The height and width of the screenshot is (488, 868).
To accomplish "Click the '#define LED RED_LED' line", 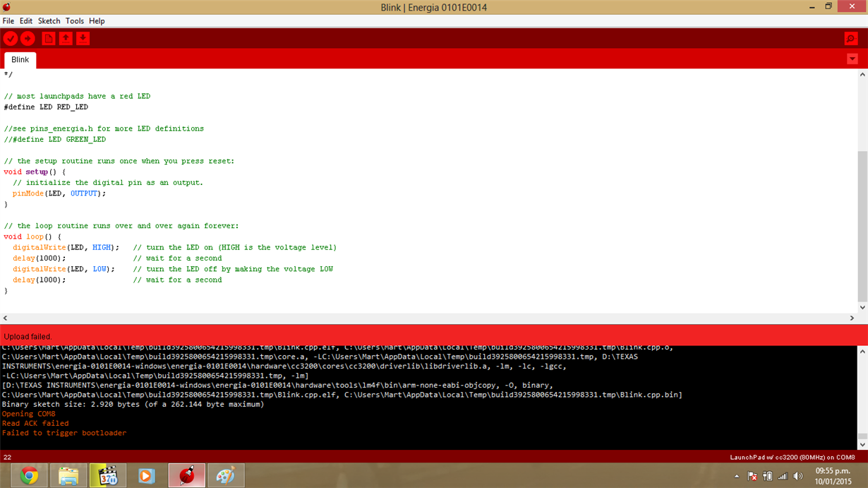I will [x=46, y=107].
